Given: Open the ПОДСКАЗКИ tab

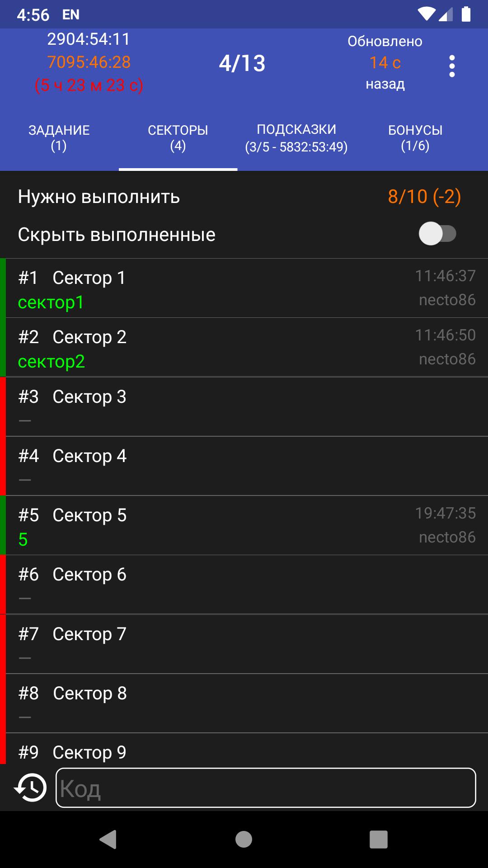Looking at the screenshot, I should coord(296,138).
